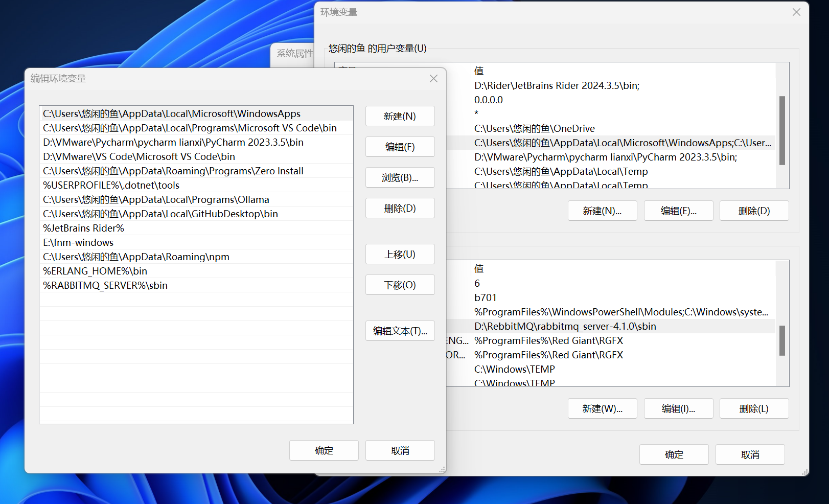Select the AppData\Local\Temp user variable row
Screen dimensions: 829x504
[x=611, y=171]
